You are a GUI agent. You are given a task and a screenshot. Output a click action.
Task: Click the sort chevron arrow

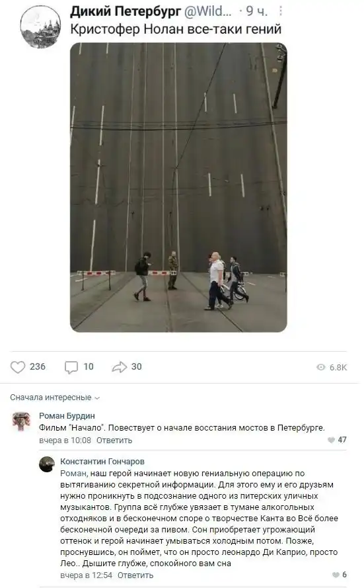(97, 398)
